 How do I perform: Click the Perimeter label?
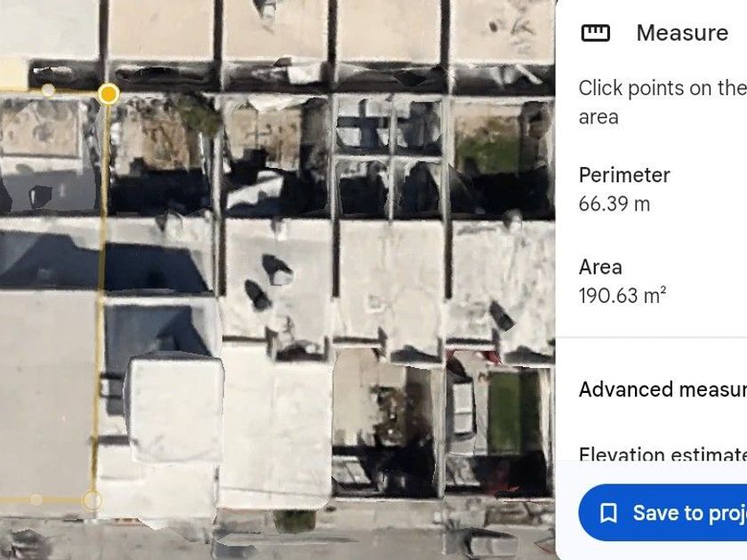pyautogui.click(x=624, y=175)
